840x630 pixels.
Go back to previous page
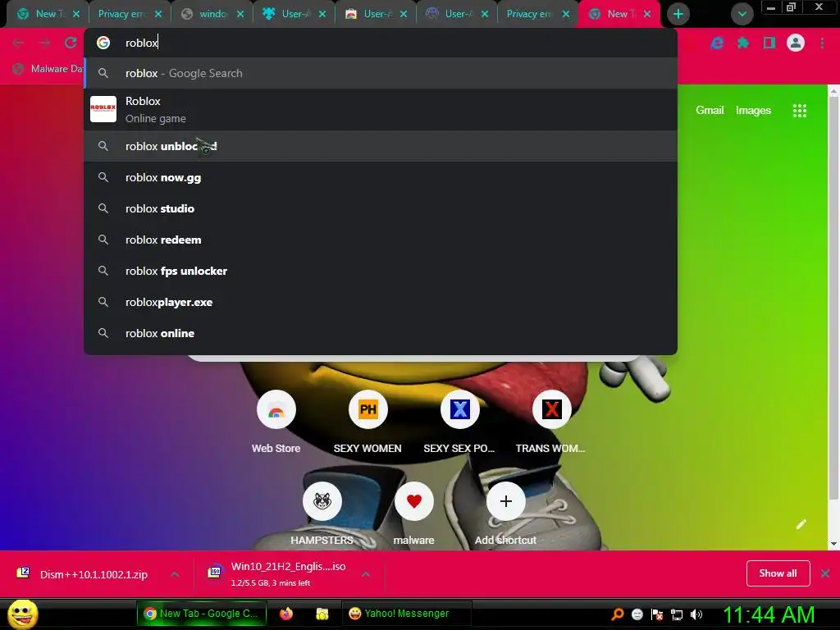point(18,43)
